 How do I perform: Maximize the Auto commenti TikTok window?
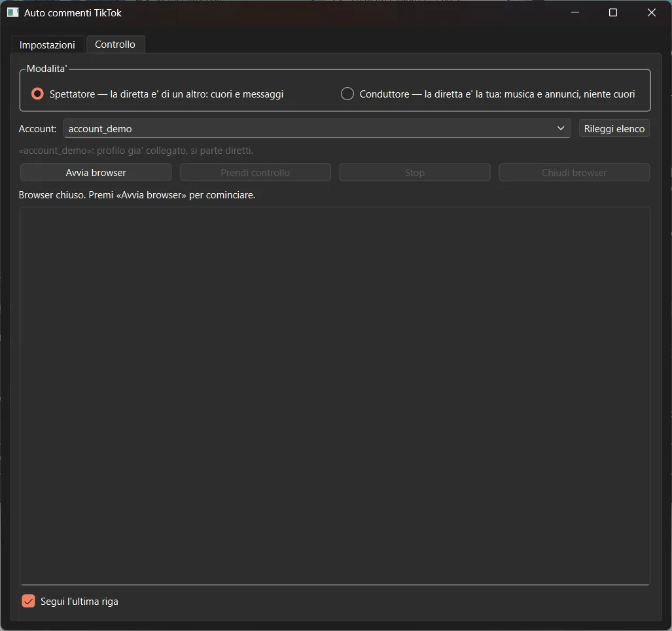tap(613, 12)
